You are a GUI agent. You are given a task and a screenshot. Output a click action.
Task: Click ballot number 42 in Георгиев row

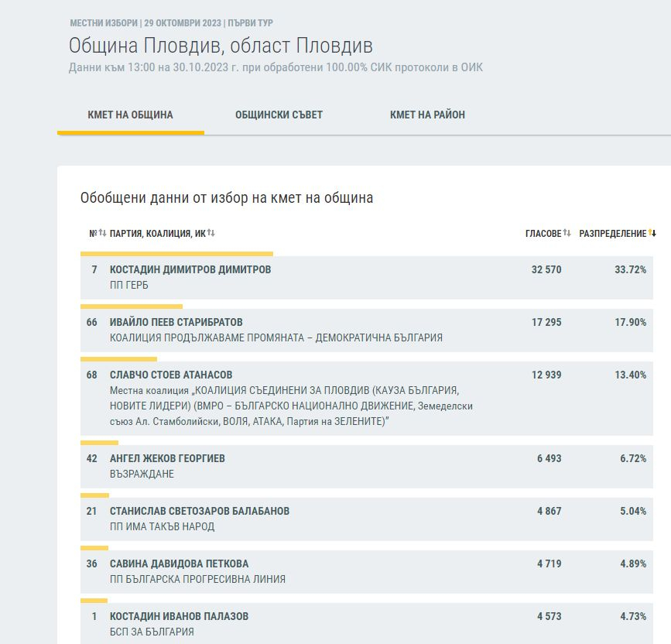(91, 458)
